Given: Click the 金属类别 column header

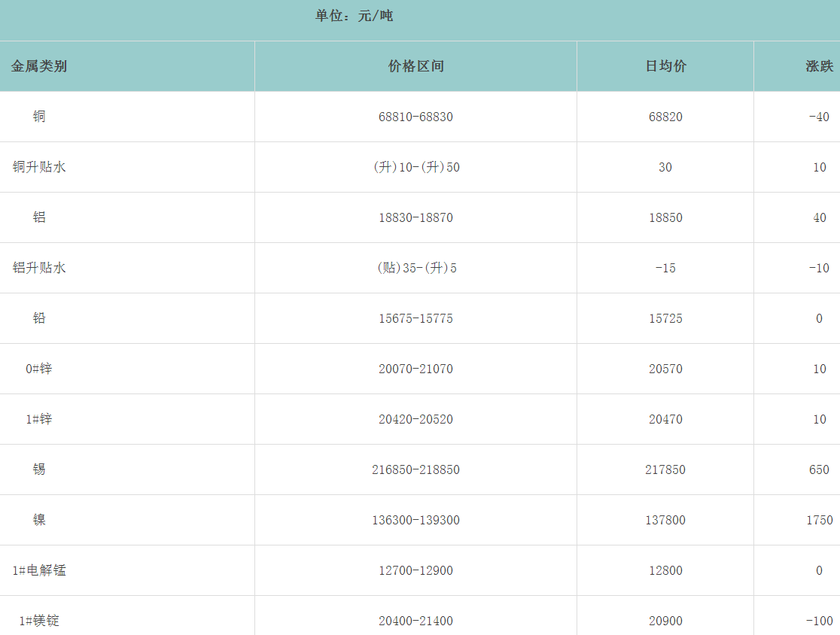Looking at the screenshot, I should coord(39,66).
